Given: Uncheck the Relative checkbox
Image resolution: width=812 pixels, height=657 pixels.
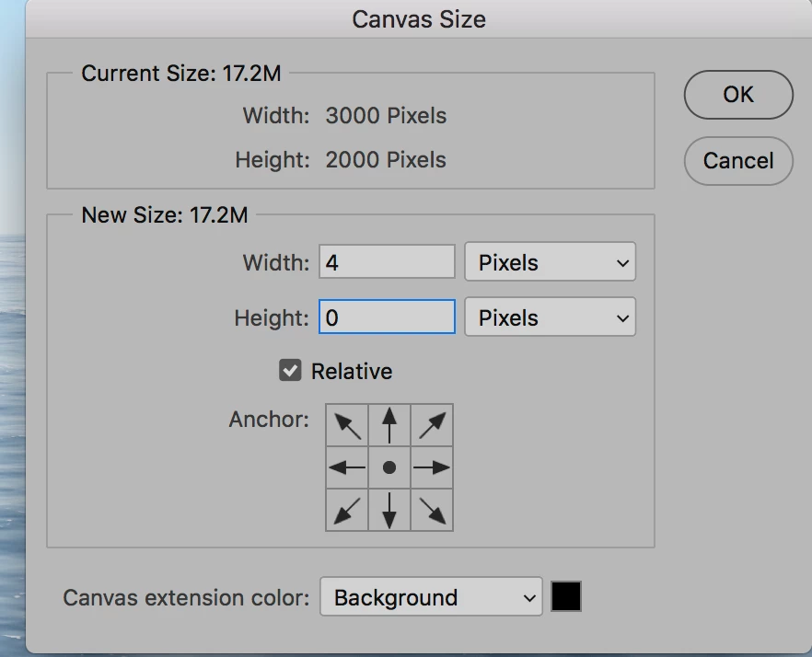Looking at the screenshot, I should tap(291, 371).
